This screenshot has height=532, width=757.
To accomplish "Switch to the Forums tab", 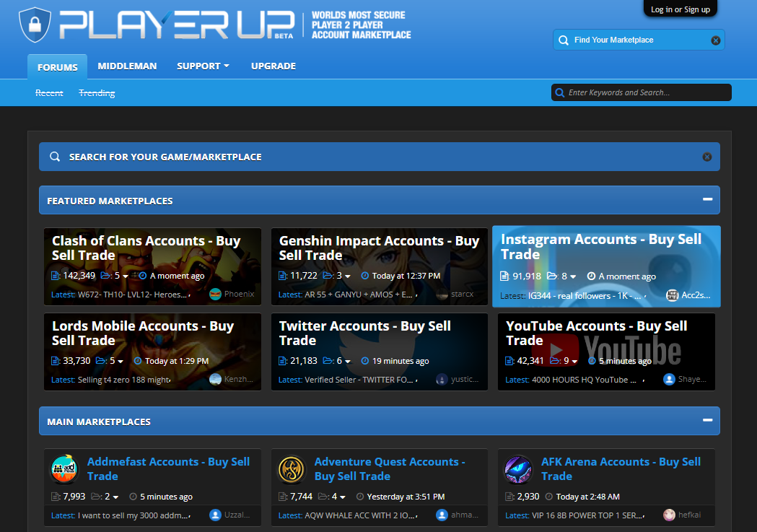I will point(58,67).
